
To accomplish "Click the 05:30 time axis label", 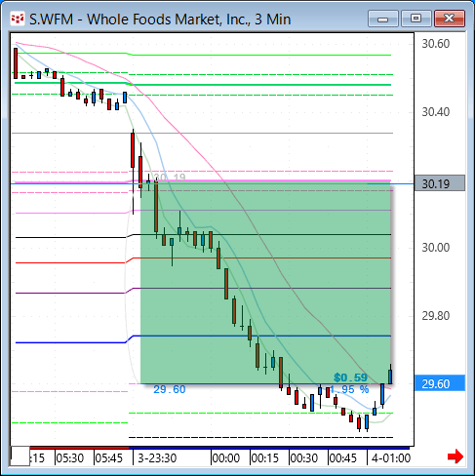I will 70,458.
